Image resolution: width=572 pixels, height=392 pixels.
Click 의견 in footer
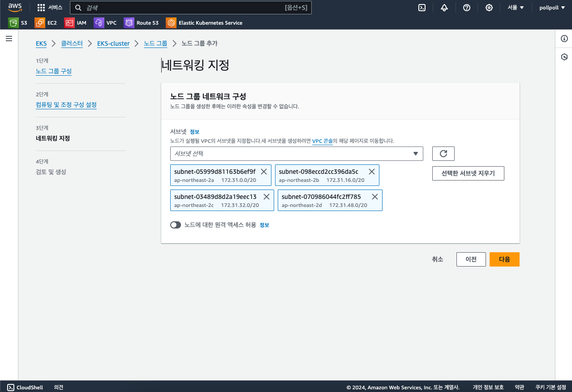coord(59,388)
